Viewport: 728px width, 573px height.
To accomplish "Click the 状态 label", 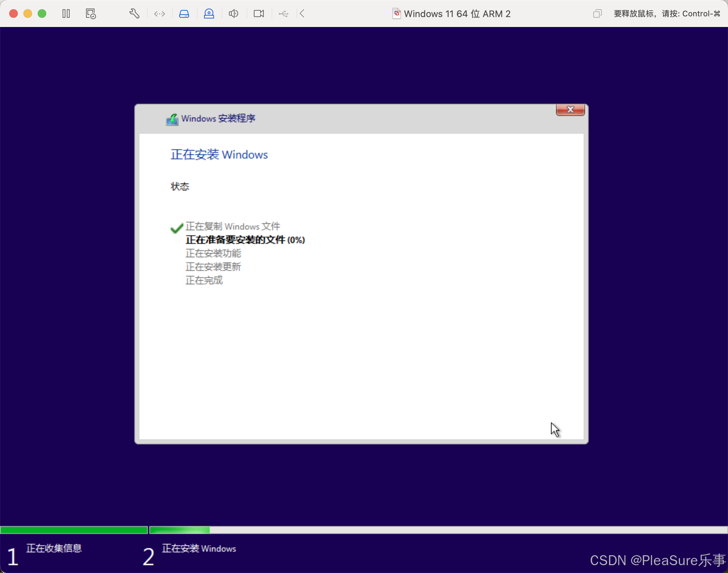I will pyautogui.click(x=180, y=187).
